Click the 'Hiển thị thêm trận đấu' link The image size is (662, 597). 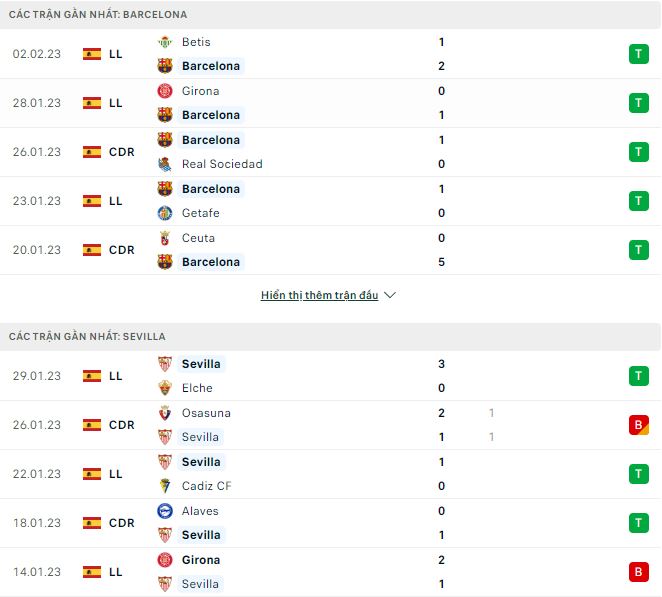pyautogui.click(x=319, y=296)
